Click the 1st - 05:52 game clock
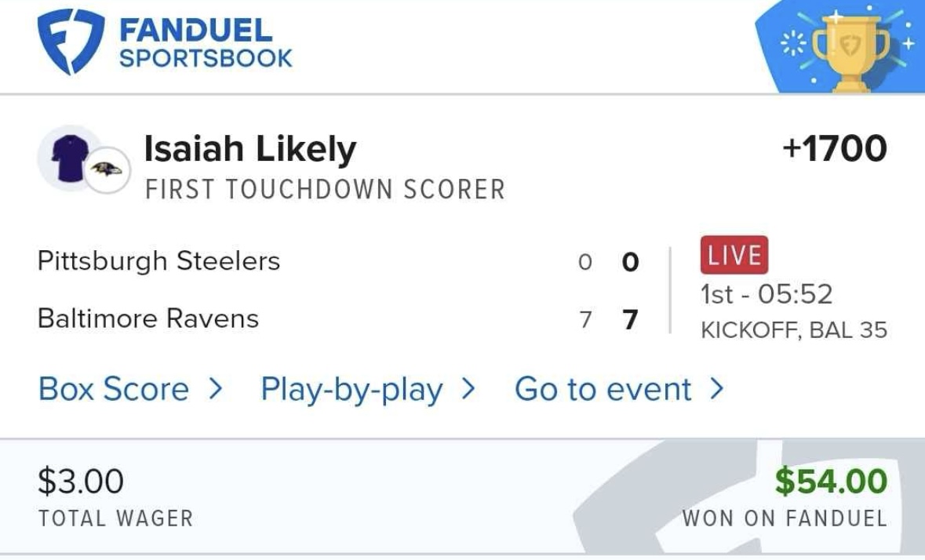The width and height of the screenshot is (925, 560). [767, 295]
